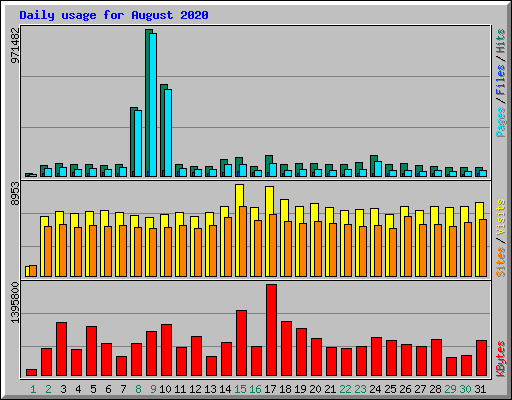The height and width of the screenshot is (400, 512).
Task: Click the 'Files' legend label
Action: pyautogui.click(x=501, y=80)
